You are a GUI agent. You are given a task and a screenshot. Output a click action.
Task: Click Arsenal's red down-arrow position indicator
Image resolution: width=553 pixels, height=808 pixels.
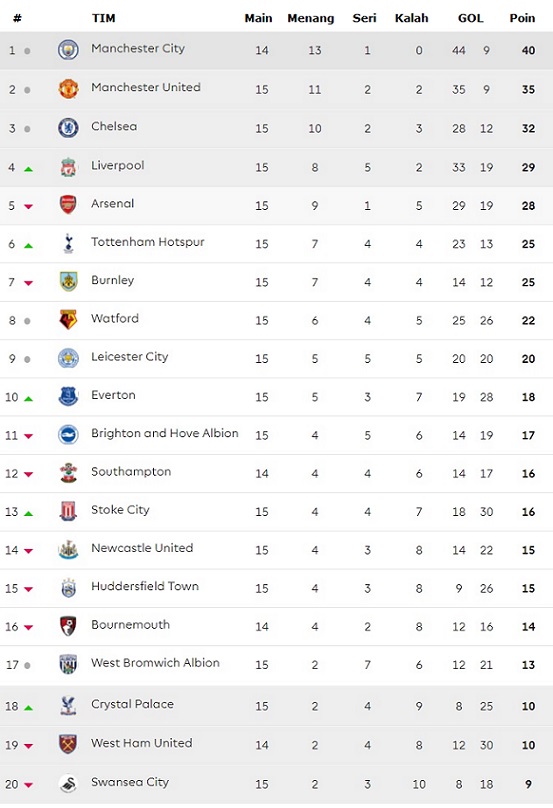point(28,207)
